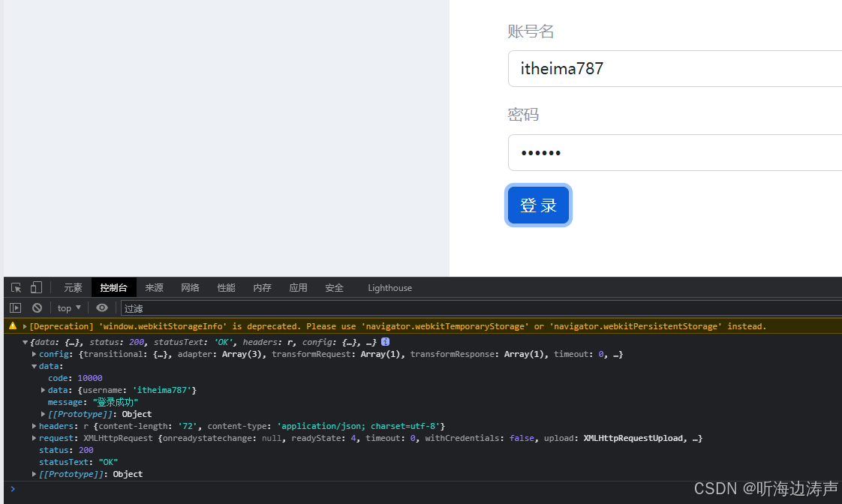This screenshot has height=504, width=842.
Task: Toggle the device toolbar icon
Action: point(36,288)
